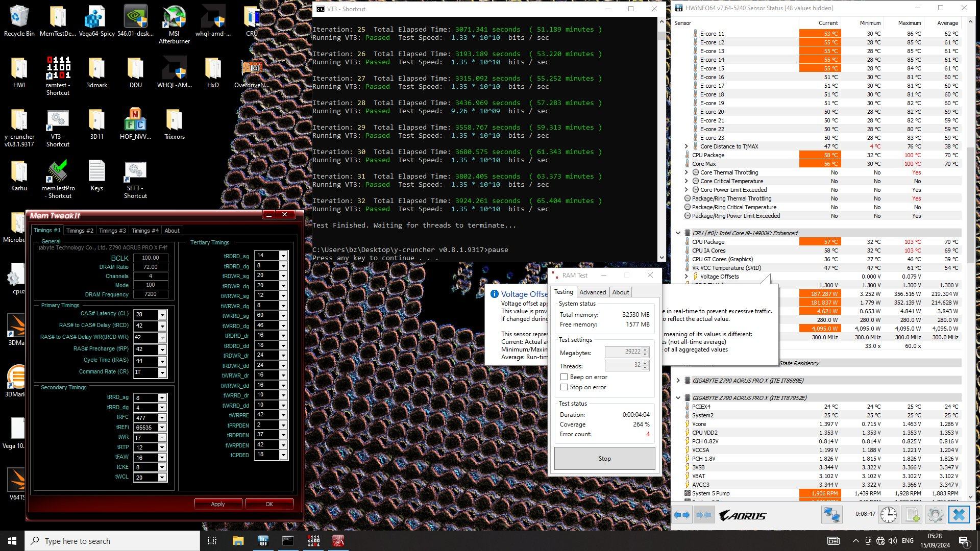The width and height of the screenshot is (980, 551).
Task: Open Command Rate (CR) dropdown
Action: [162, 372]
